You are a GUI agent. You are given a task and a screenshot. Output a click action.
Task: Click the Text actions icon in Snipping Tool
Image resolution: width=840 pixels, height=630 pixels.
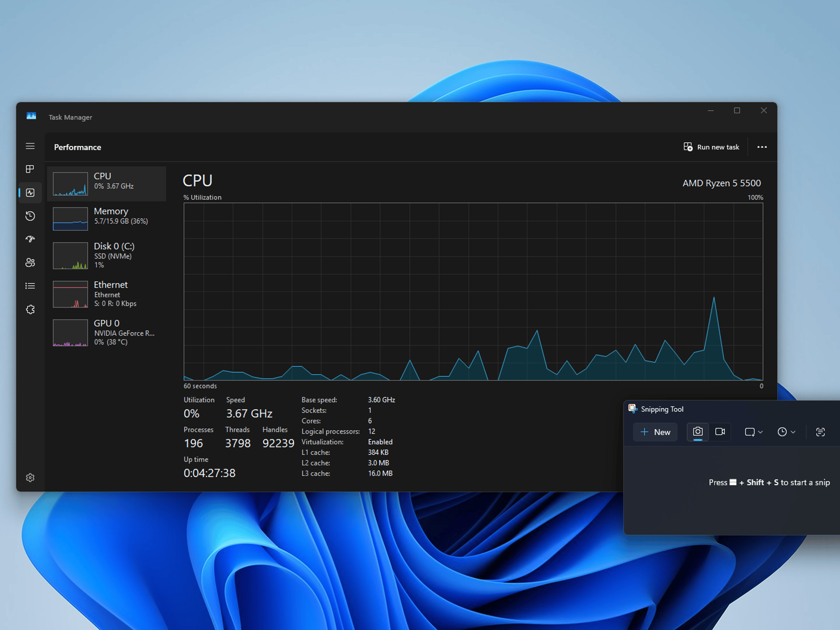(820, 432)
